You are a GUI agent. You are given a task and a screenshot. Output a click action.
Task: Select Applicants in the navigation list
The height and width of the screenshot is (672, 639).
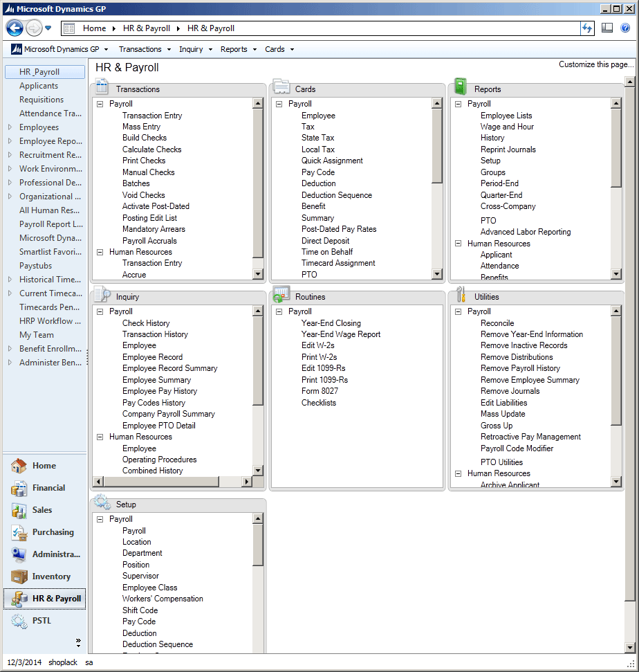pos(39,86)
